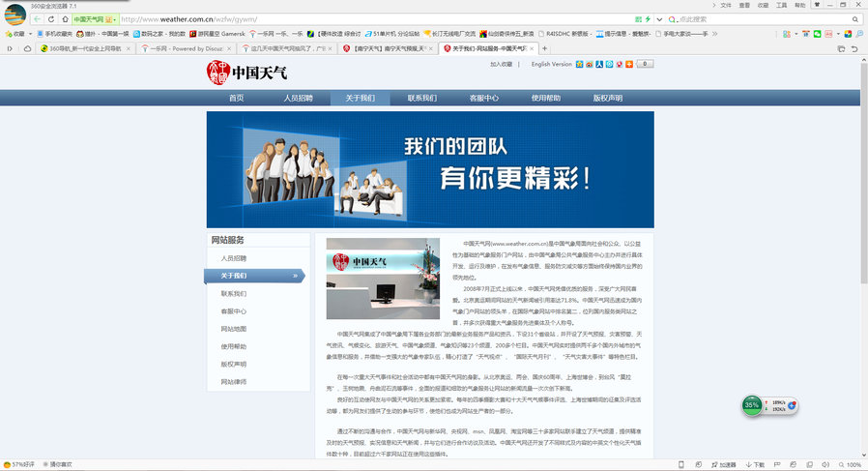The image size is (868, 471).
Task: Click the URL address bar field
Action: point(376,19)
